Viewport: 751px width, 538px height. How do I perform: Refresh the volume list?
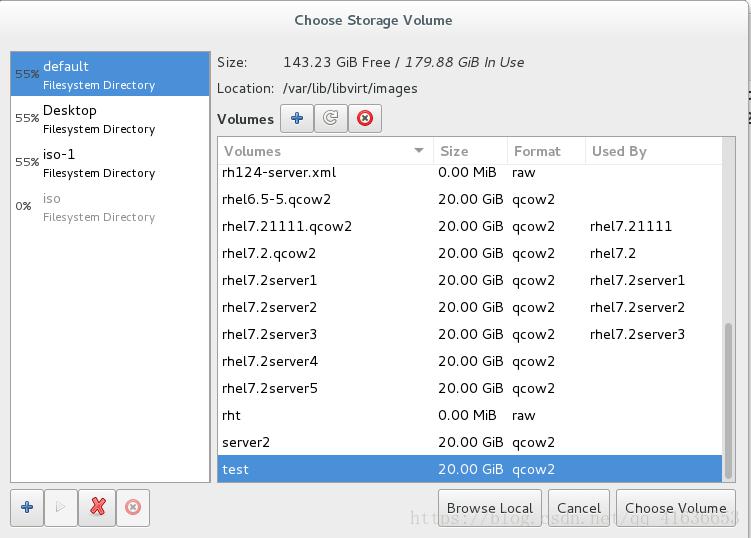(330, 119)
